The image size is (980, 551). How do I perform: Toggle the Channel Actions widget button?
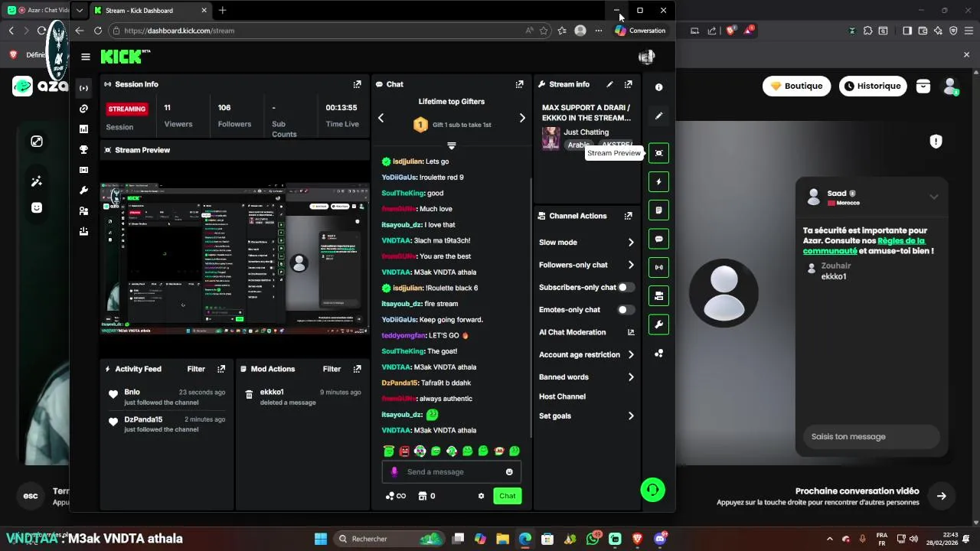(658, 295)
